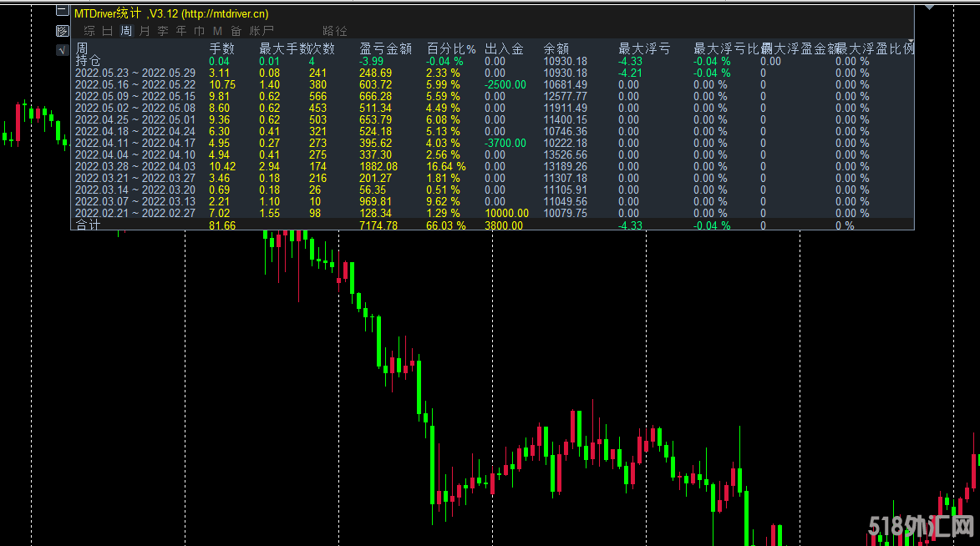Select the 日 daily statistics tab
This screenshot has width=980, height=546.
point(107,31)
